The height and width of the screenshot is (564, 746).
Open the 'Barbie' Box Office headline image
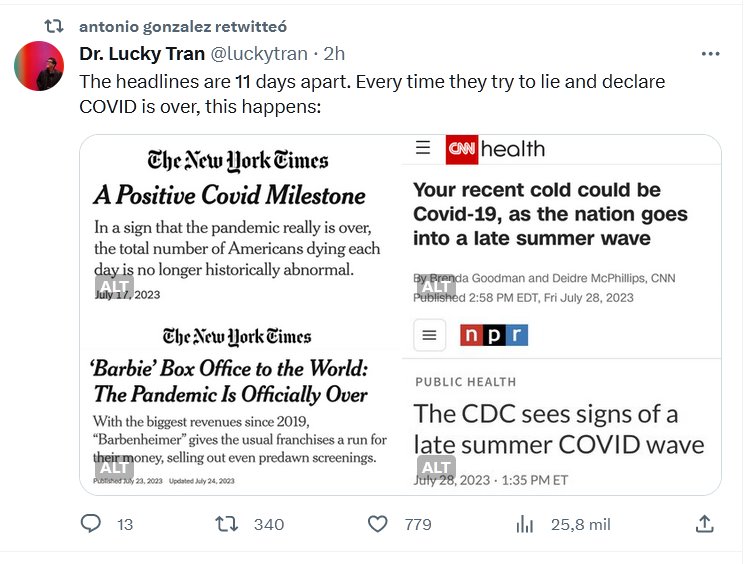(240, 400)
